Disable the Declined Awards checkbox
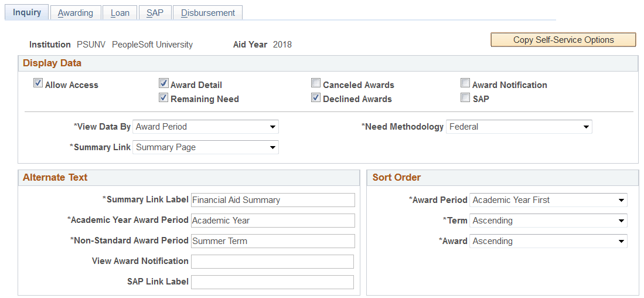The width and height of the screenshot is (644, 298). [x=316, y=99]
